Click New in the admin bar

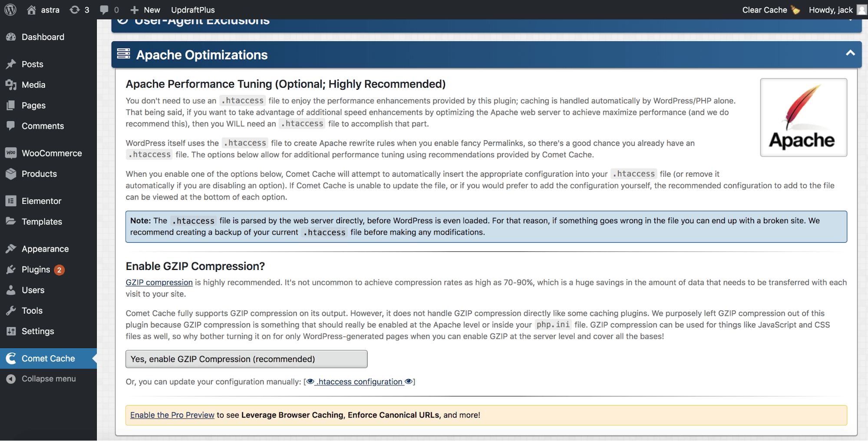click(152, 10)
